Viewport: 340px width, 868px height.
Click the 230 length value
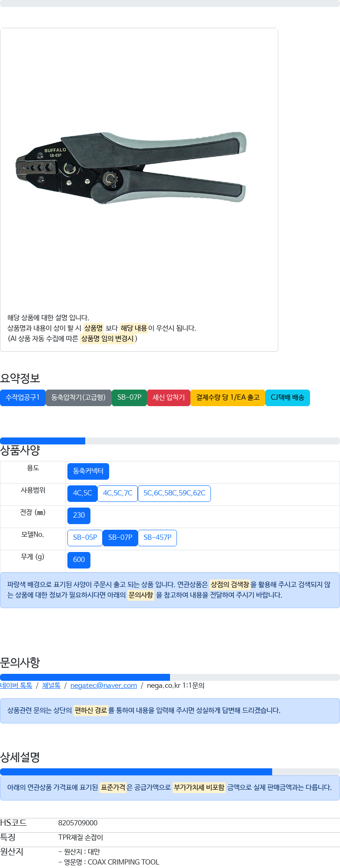tap(79, 516)
